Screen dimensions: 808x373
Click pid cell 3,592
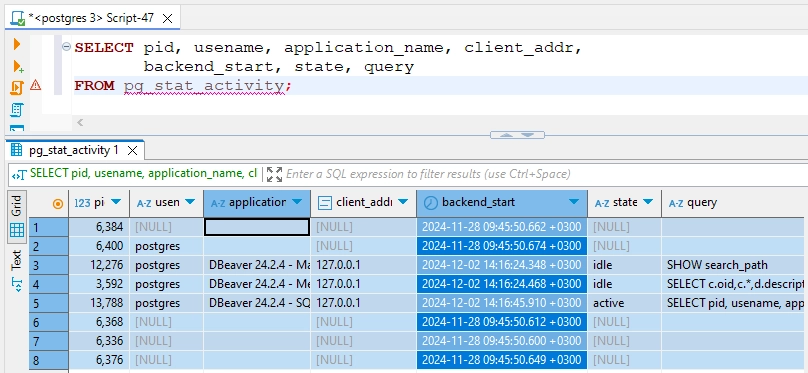[x=99, y=284]
